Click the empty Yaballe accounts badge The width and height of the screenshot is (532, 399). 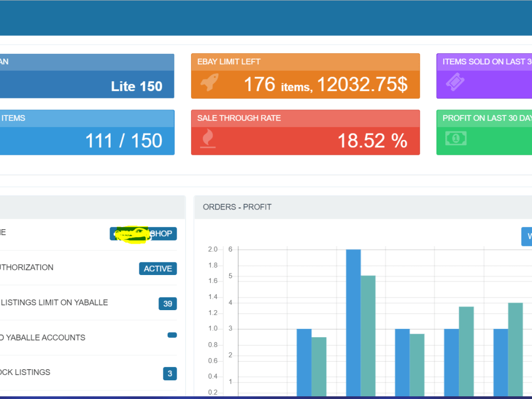point(172,335)
